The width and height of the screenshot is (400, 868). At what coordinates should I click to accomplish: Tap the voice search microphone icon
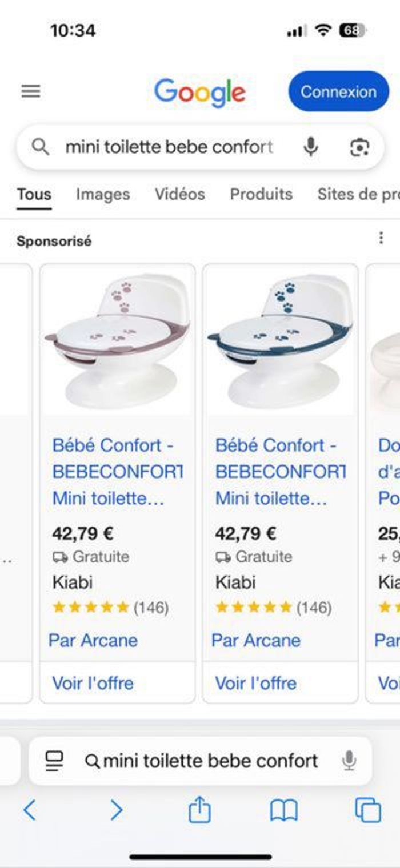click(311, 147)
